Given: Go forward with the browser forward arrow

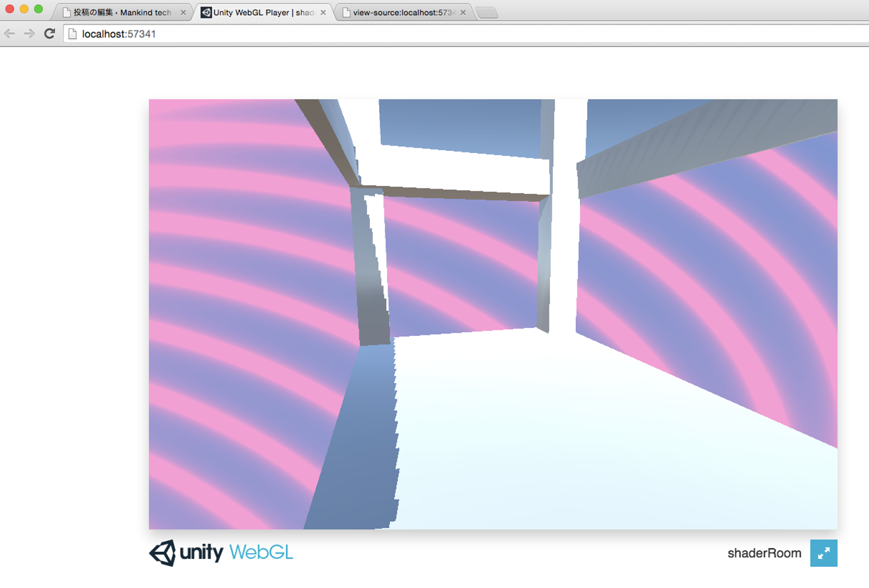Looking at the screenshot, I should click(x=29, y=34).
